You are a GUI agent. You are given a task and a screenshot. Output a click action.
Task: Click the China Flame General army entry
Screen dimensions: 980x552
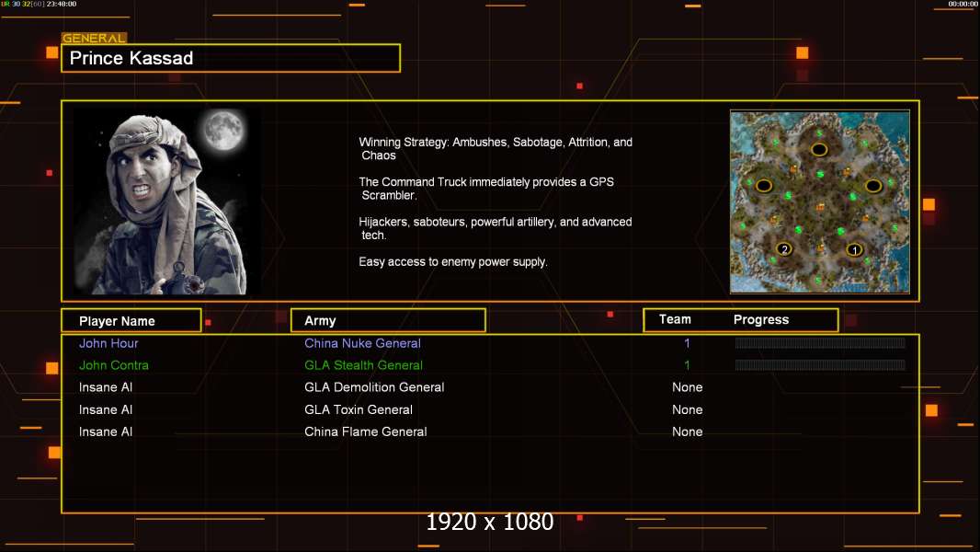pyautogui.click(x=365, y=431)
